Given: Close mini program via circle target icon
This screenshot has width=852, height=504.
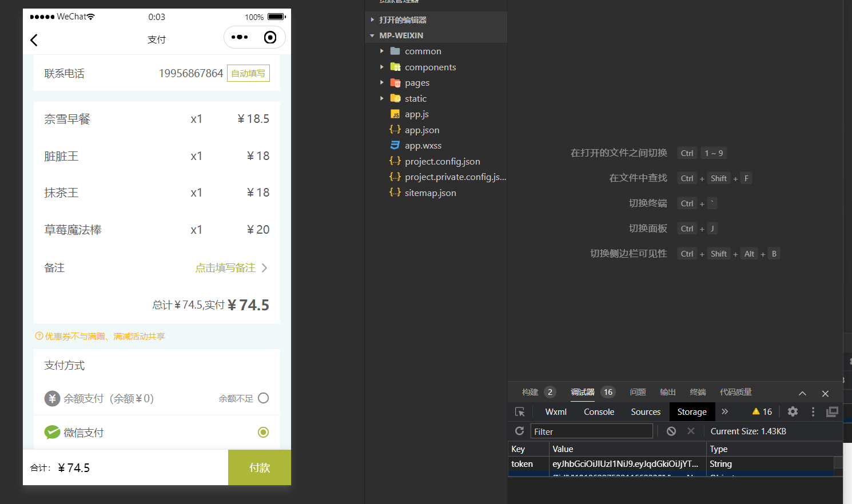Looking at the screenshot, I should [270, 37].
